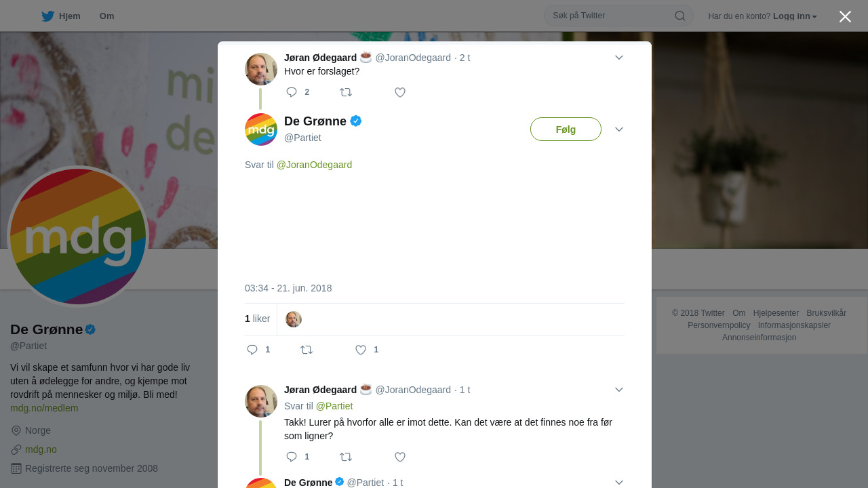The image size is (868, 488).
Task: Like the main De Grønne tweet
Action: pyautogui.click(x=361, y=350)
